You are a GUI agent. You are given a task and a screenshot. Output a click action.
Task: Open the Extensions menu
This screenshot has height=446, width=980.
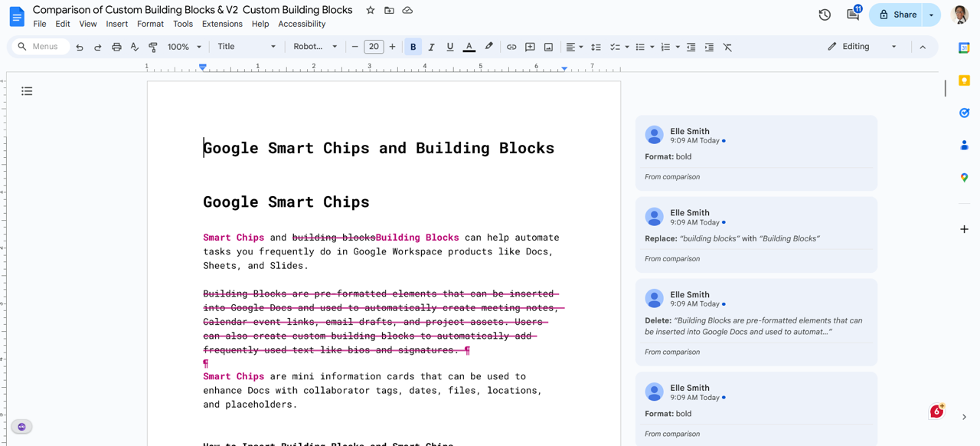(x=222, y=24)
